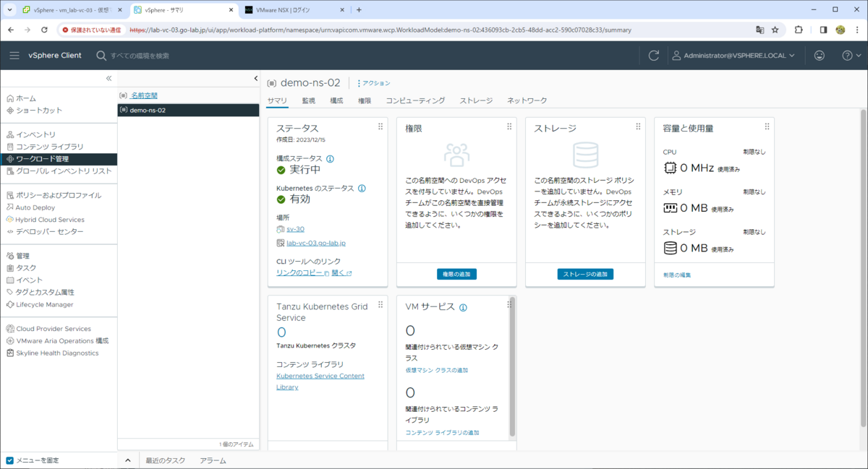Collapse the namespace list panel arrow
The width and height of the screenshot is (868, 469).
pos(255,78)
